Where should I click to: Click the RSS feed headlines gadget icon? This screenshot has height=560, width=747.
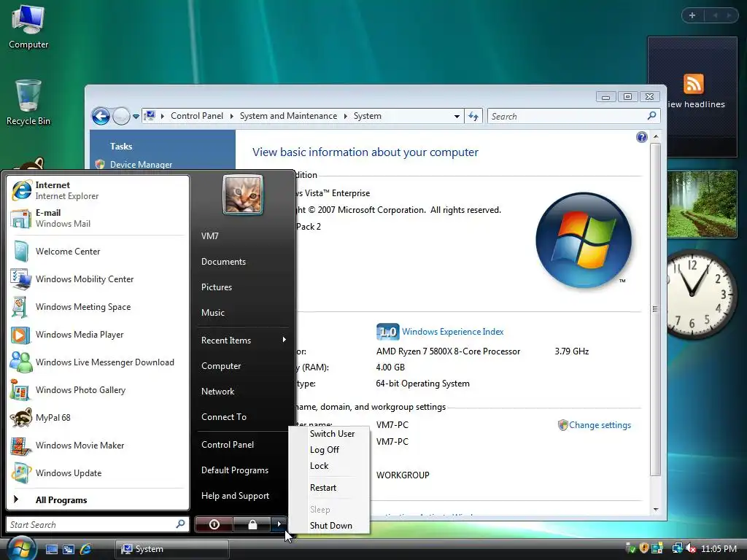694,84
